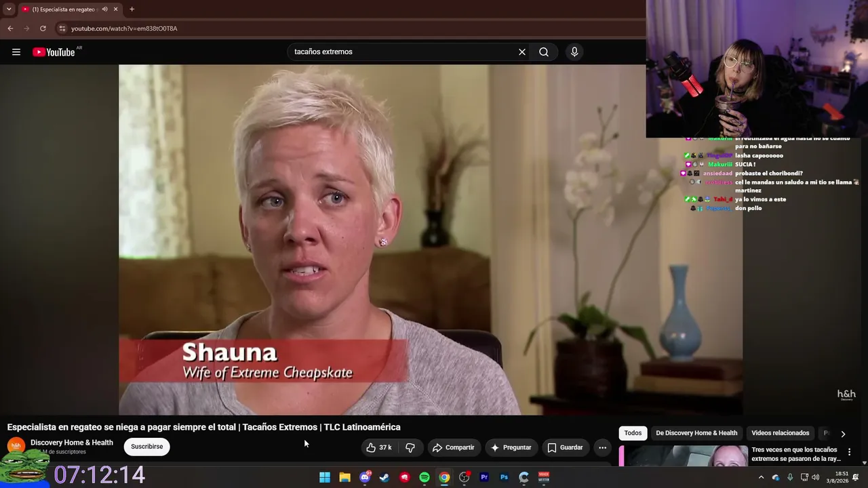
Task: Open File Explorer from the taskbar
Action: (x=344, y=477)
